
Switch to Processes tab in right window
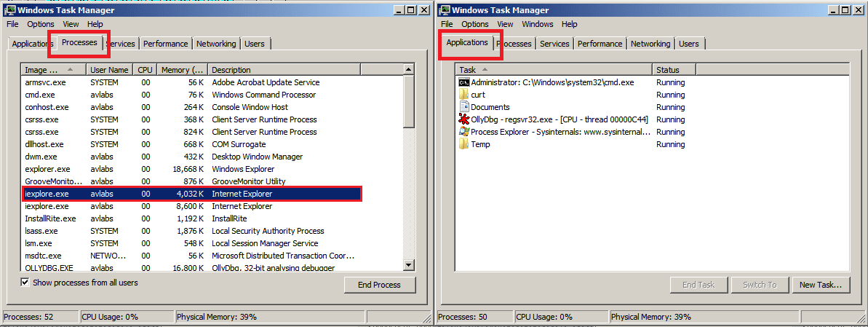coord(514,44)
